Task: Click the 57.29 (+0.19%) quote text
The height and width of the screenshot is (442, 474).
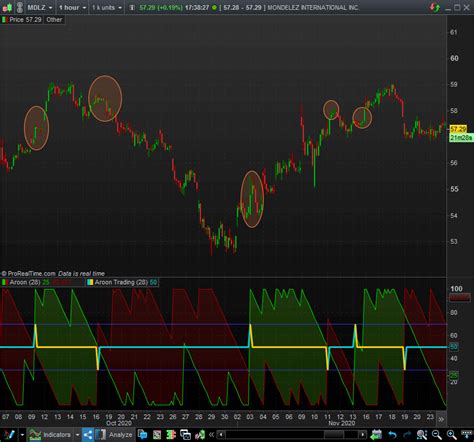Action: (x=161, y=7)
